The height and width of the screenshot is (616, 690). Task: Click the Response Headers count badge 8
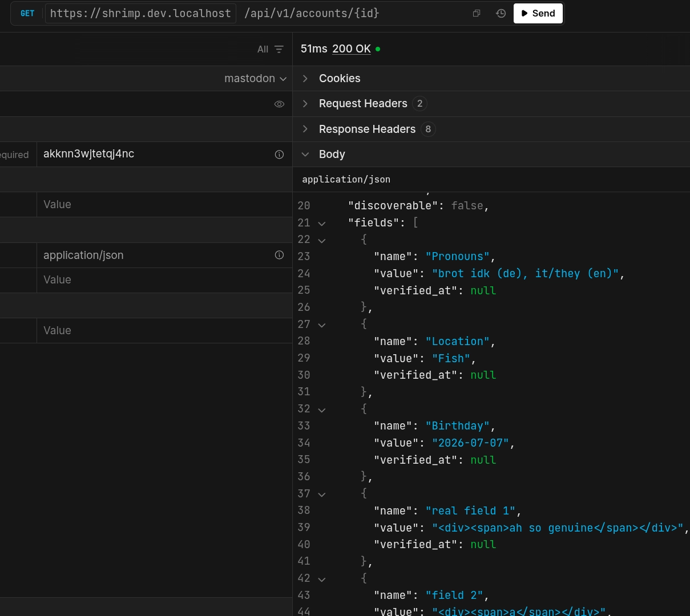pos(428,129)
